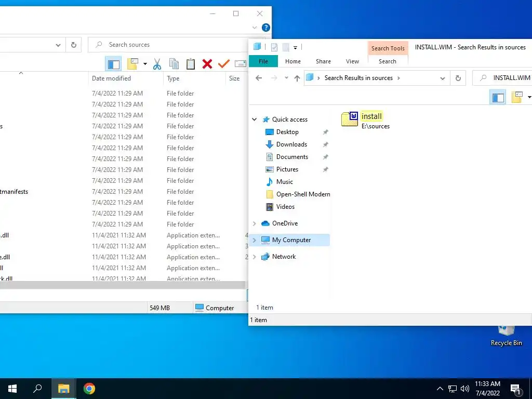The width and height of the screenshot is (532, 399).
Task: Open the Open-Shell Modern folder
Action: click(x=303, y=194)
